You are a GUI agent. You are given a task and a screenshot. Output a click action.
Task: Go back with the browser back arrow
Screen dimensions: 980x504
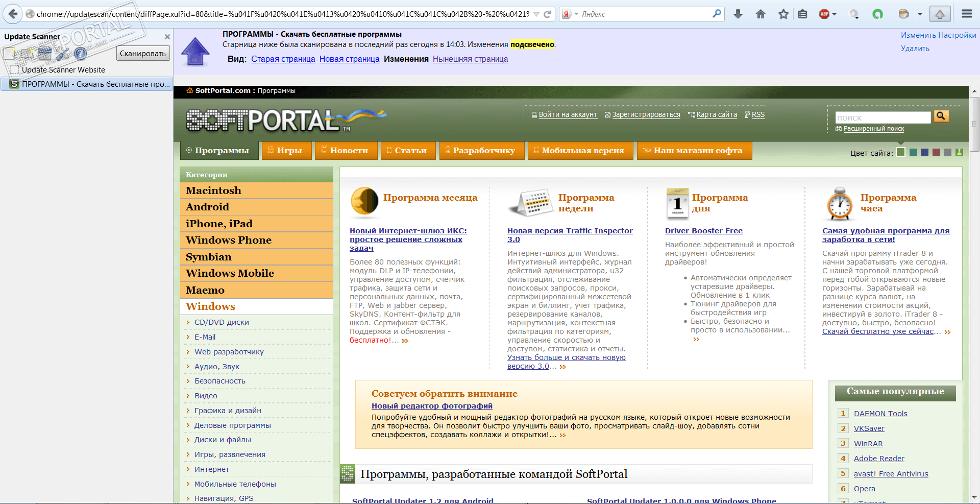coord(13,14)
